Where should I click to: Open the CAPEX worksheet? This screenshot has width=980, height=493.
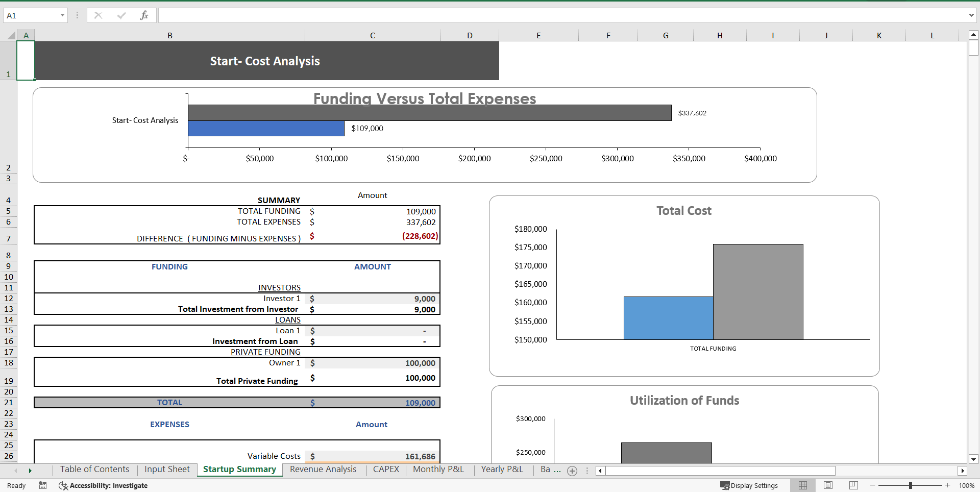[x=386, y=470]
